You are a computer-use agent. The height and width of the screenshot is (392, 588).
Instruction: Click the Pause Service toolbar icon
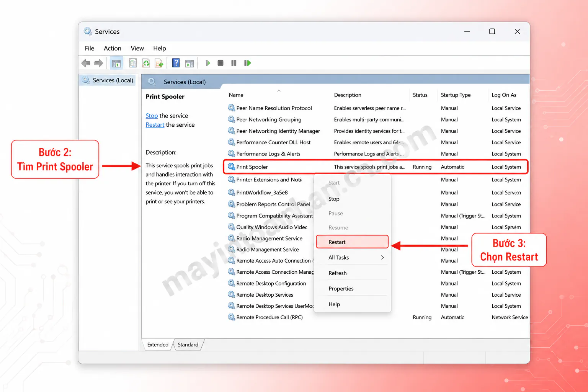(234, 63)
